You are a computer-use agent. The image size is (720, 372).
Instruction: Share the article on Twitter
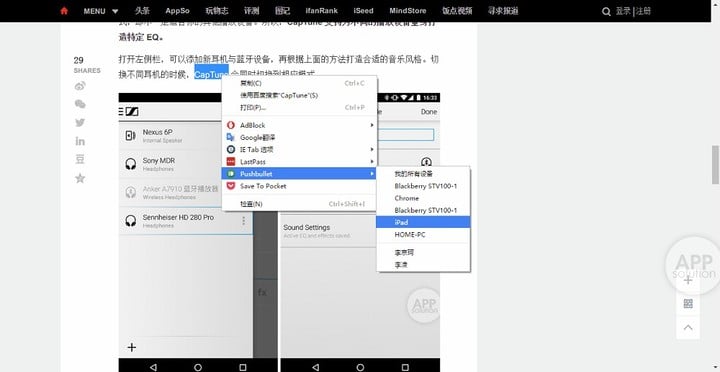pos(80,123)
